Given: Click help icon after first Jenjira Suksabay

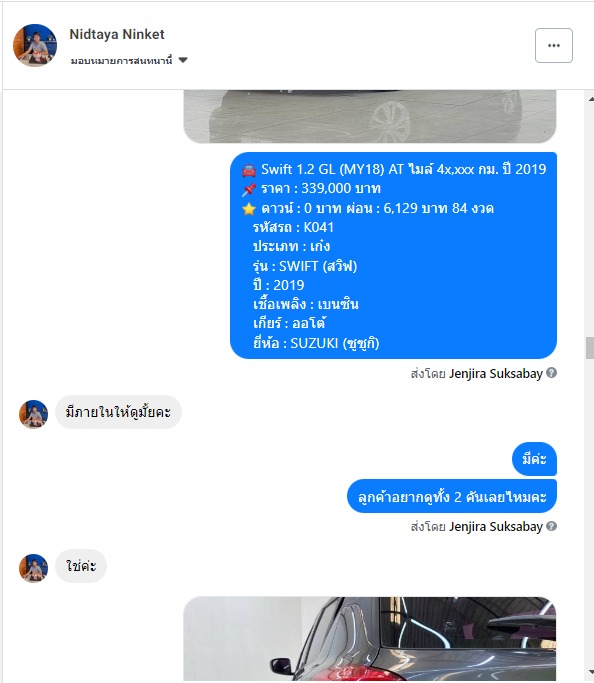Looking at the screenshot, I should 551,373.
